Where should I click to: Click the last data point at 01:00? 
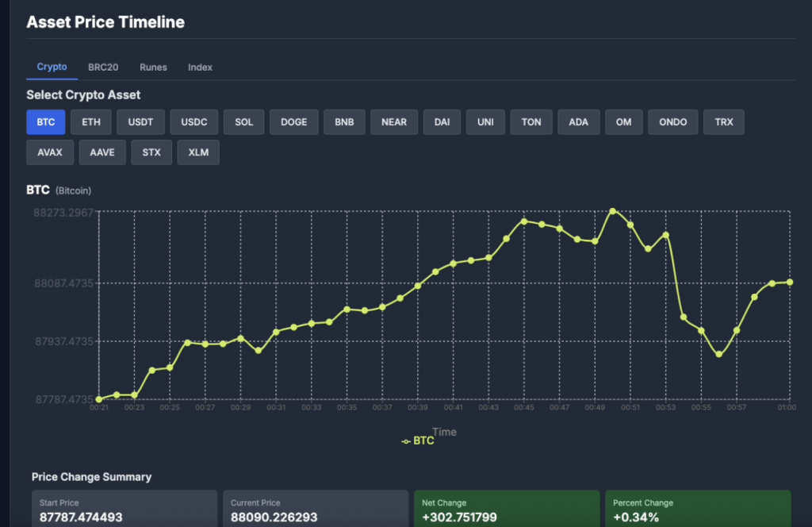(x=790, y=282)
